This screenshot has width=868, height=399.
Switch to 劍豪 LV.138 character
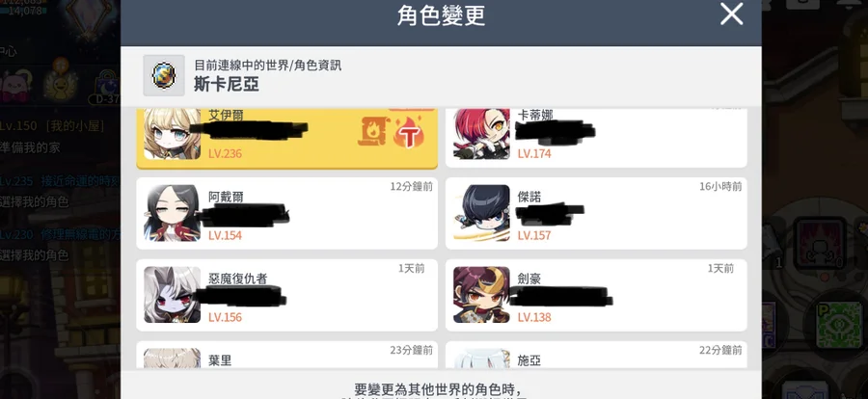pos(596,295)
